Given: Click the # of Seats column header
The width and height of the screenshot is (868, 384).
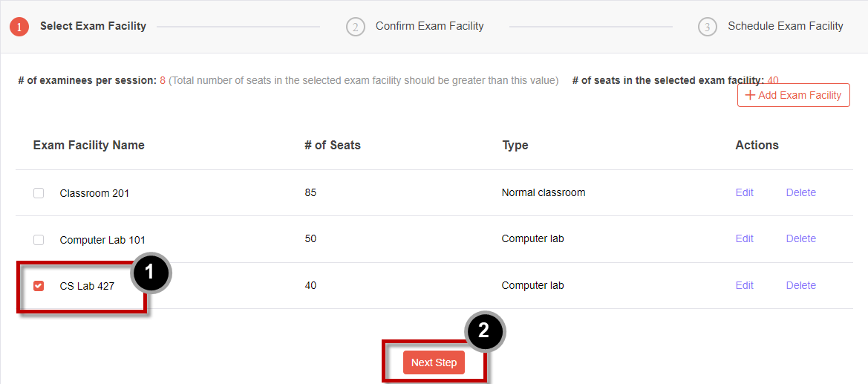Looking at the screenshot, I should pos(333,145).
